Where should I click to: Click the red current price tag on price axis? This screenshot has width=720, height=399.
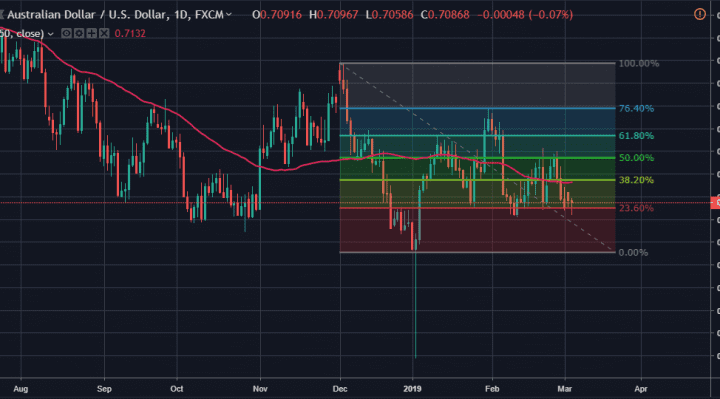pyautogui.click(x=715, y=202)
